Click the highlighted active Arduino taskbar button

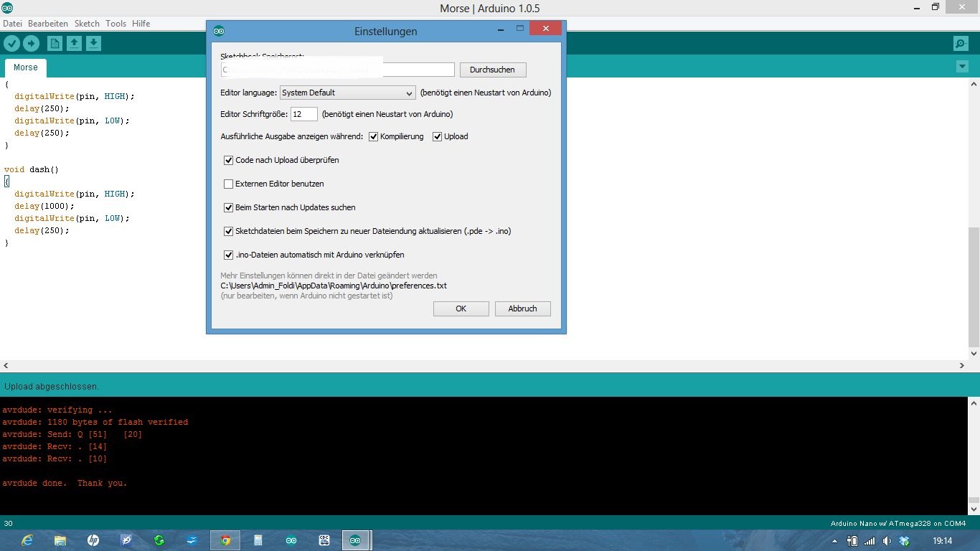pos(355,540)
